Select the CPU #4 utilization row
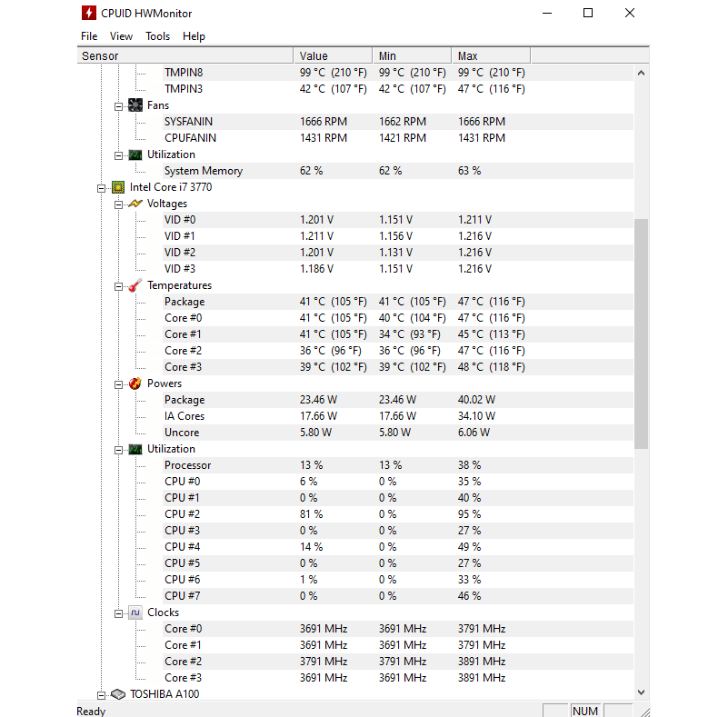Screen dimensions: 728x717 (398, 547)
